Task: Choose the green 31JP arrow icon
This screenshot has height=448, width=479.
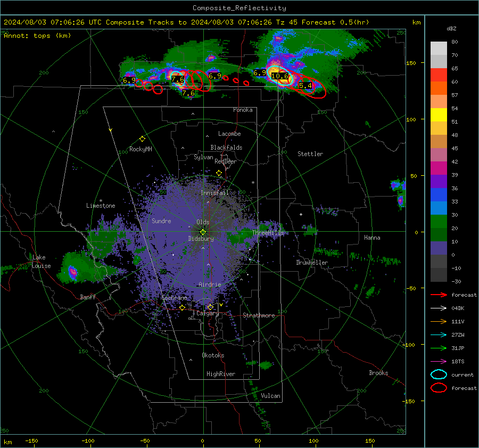Action: pos(439,348)
